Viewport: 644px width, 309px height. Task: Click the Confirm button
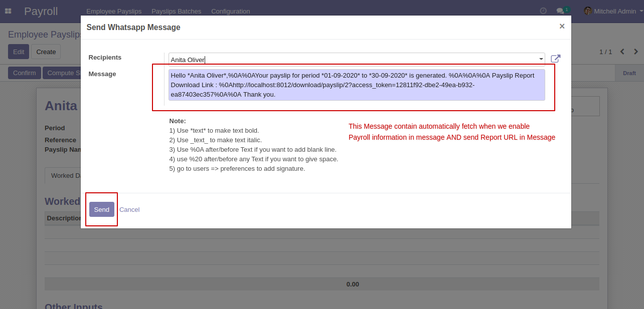pos(25,73)
